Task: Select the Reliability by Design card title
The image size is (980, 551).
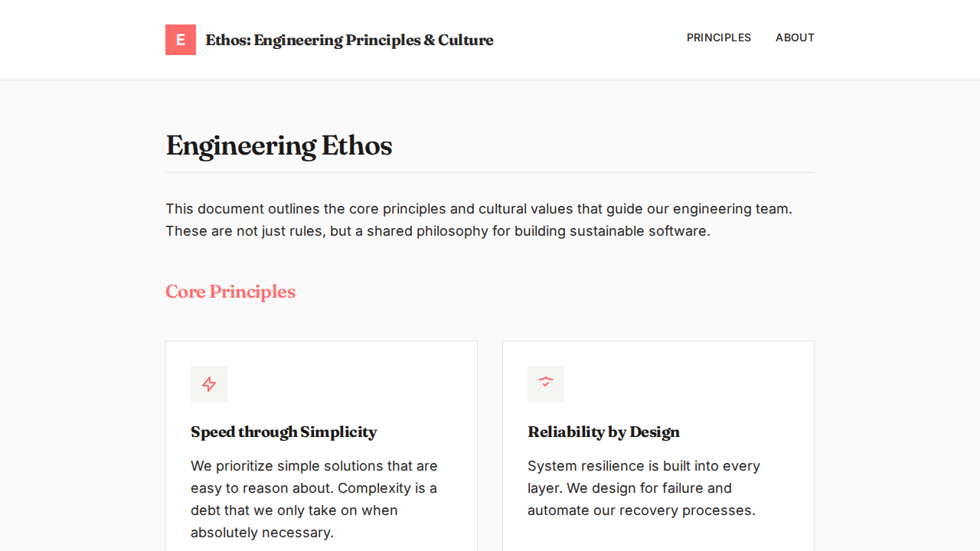Action: (x=603, y=432)
